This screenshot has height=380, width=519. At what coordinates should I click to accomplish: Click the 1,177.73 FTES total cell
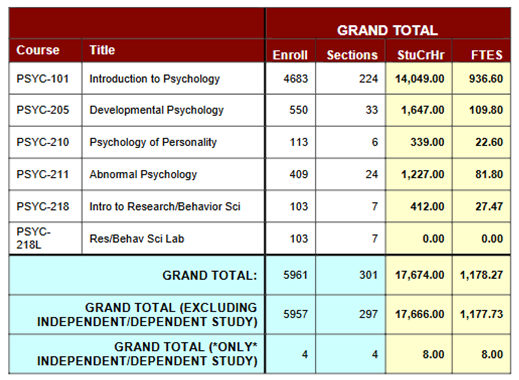pyautogui.click(x=481, y=314)
